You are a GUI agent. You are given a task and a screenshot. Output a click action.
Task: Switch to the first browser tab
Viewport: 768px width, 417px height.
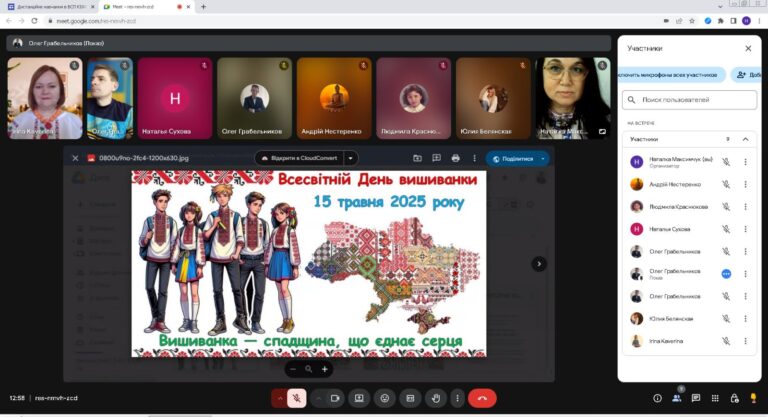[x=50, y=7]
